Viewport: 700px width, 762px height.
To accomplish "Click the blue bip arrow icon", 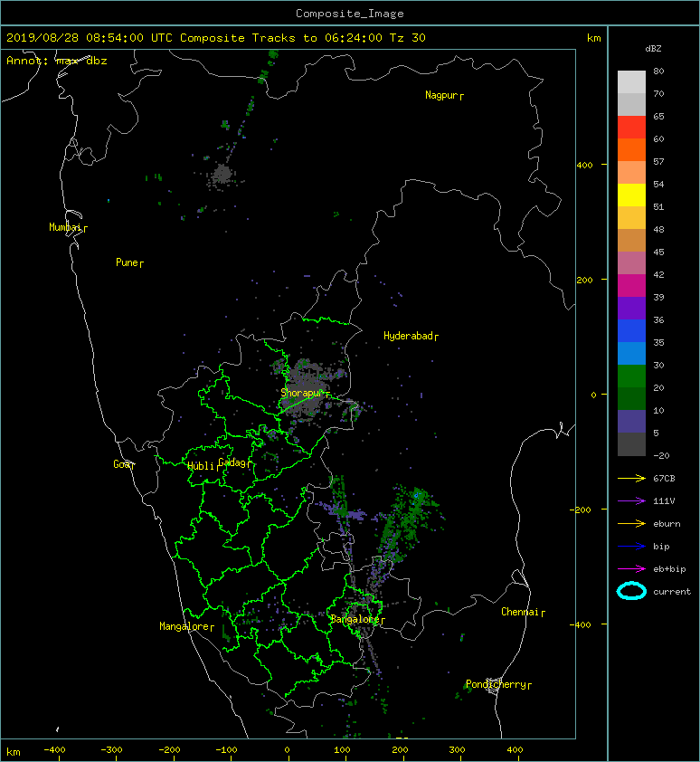I will 631,547.
